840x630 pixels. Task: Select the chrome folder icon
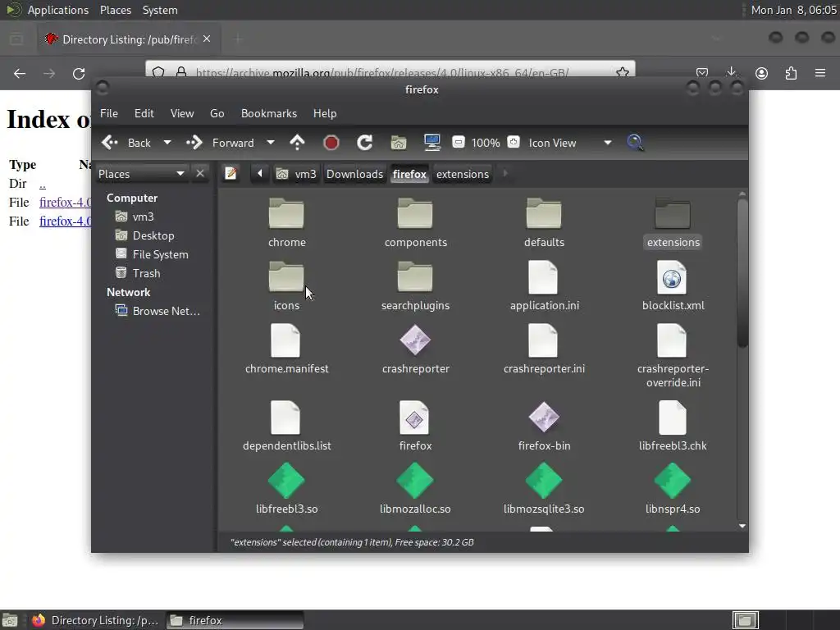(x=286, y=213)
